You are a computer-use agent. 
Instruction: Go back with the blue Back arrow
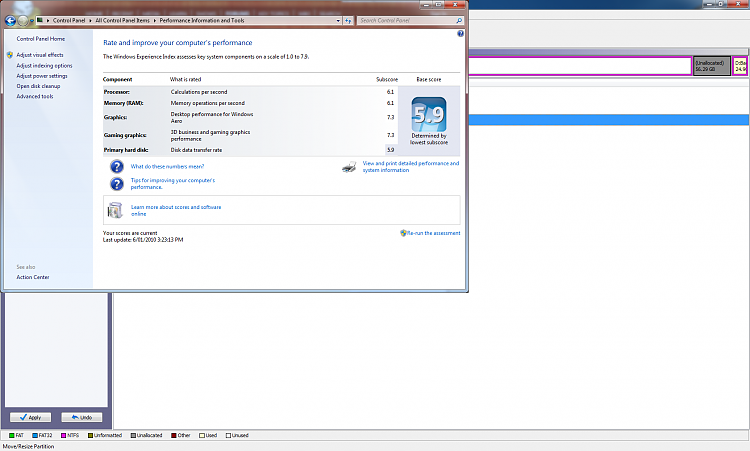click(x=10, y=21)
